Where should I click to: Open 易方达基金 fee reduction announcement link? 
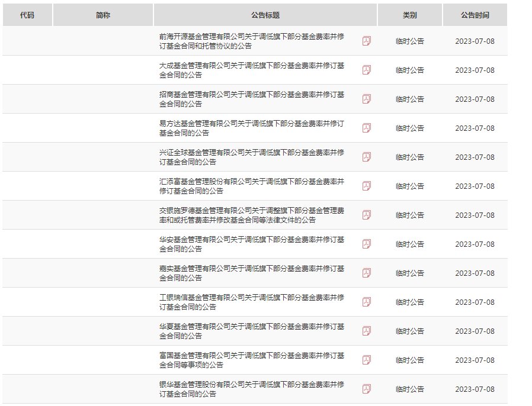(x=252, y=128)
